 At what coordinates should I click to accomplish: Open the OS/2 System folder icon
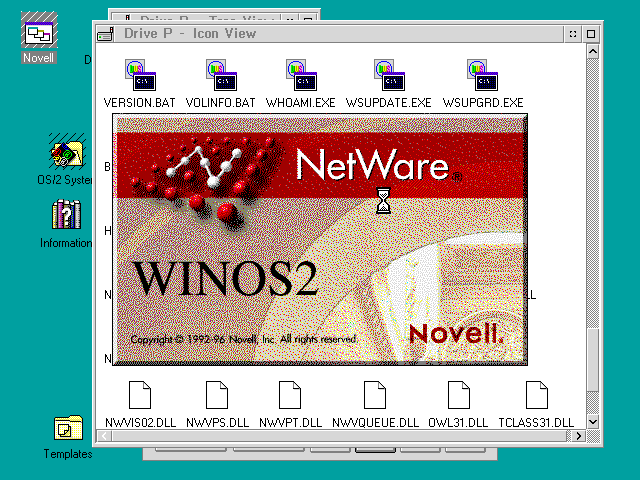point(67,152)
